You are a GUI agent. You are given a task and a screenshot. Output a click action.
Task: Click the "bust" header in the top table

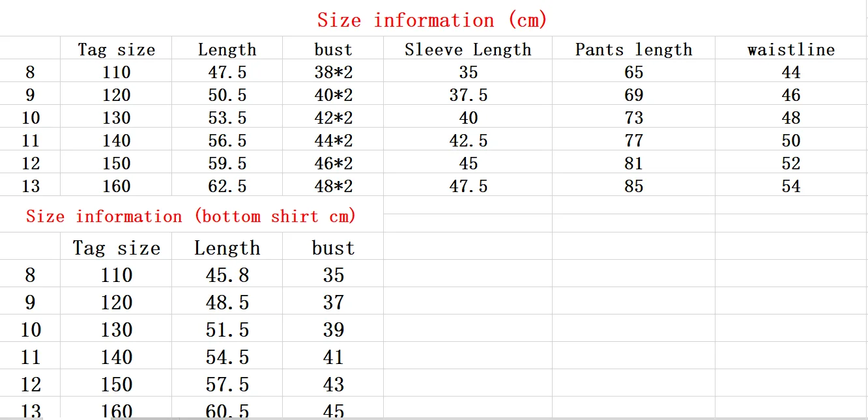click(333, 49)
